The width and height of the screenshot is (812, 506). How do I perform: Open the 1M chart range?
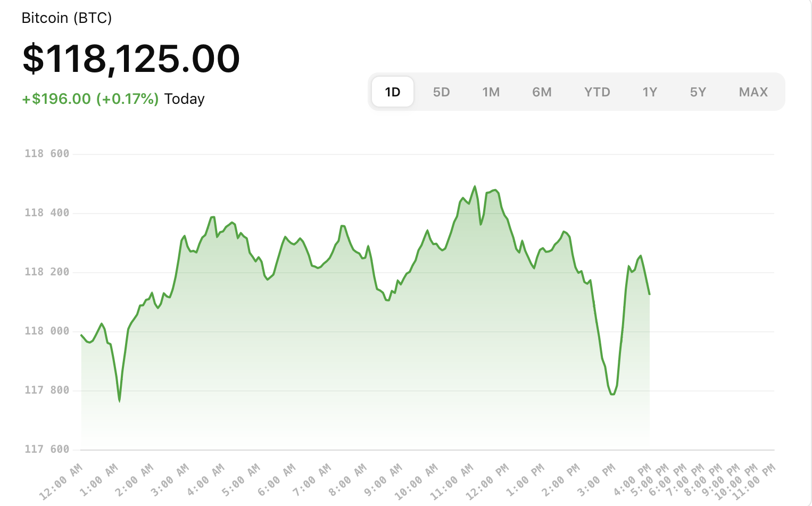[491, 92]
